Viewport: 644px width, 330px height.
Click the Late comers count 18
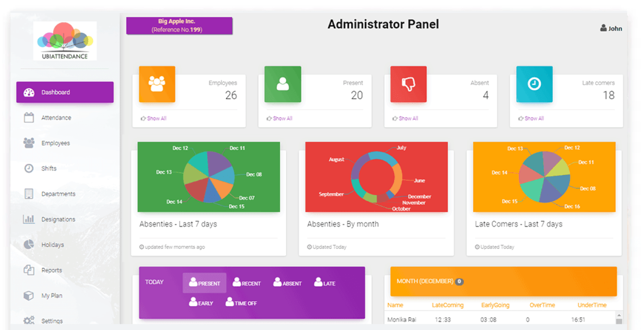click(609, 95)
